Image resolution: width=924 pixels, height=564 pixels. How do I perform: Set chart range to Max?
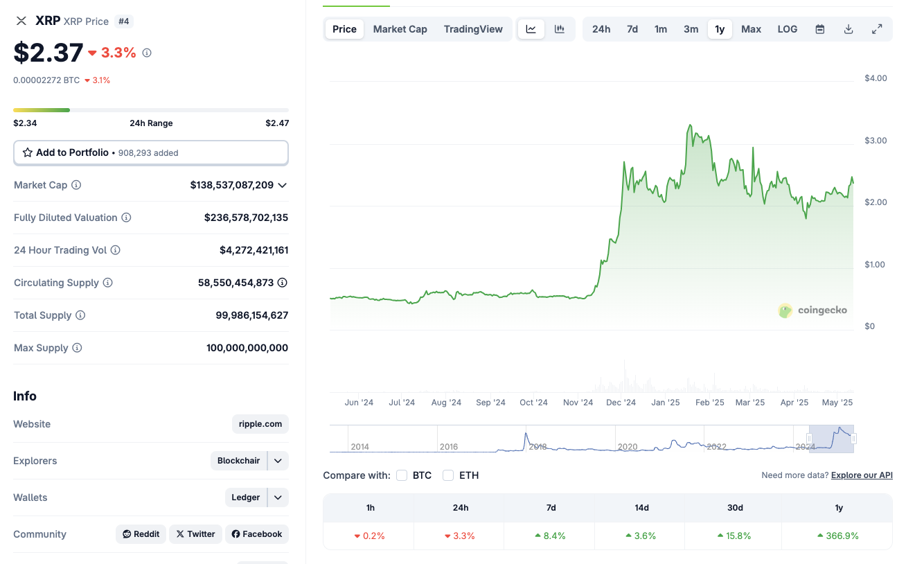(751, 29)
